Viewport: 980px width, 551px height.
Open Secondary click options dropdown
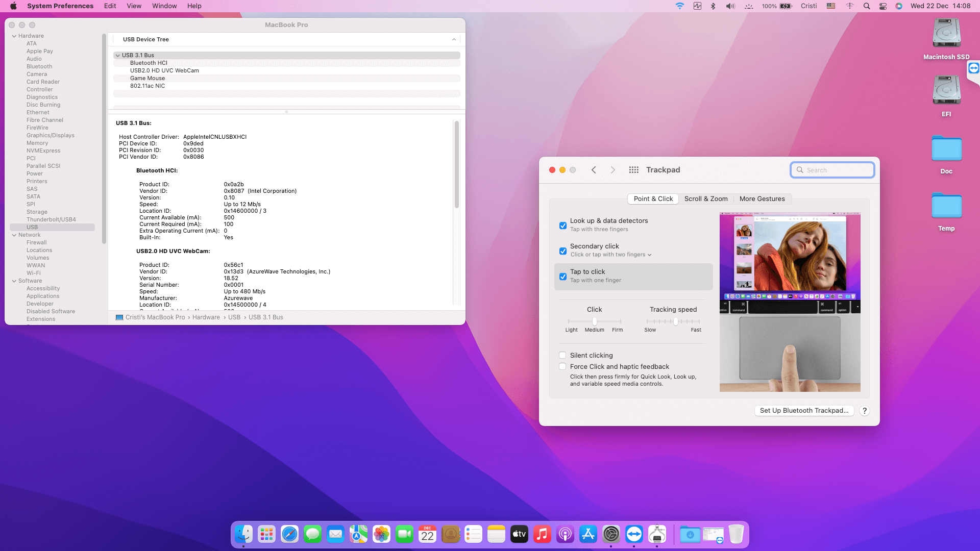(x=611, y=255)
